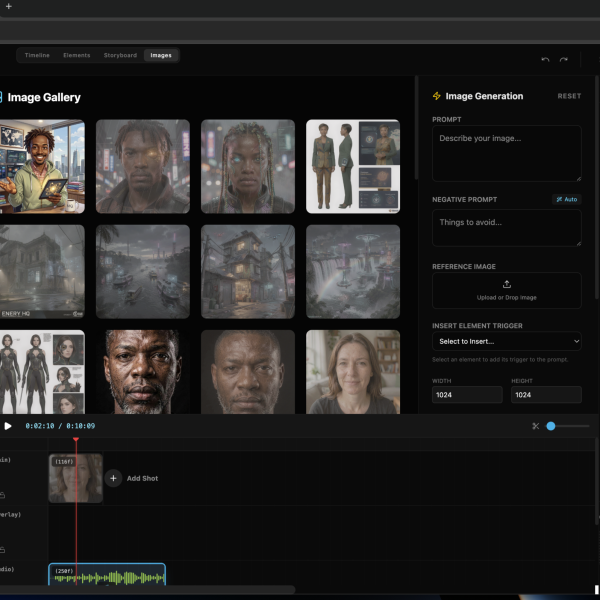Click the timeline zoom slider handle

[x=551, y=426]
